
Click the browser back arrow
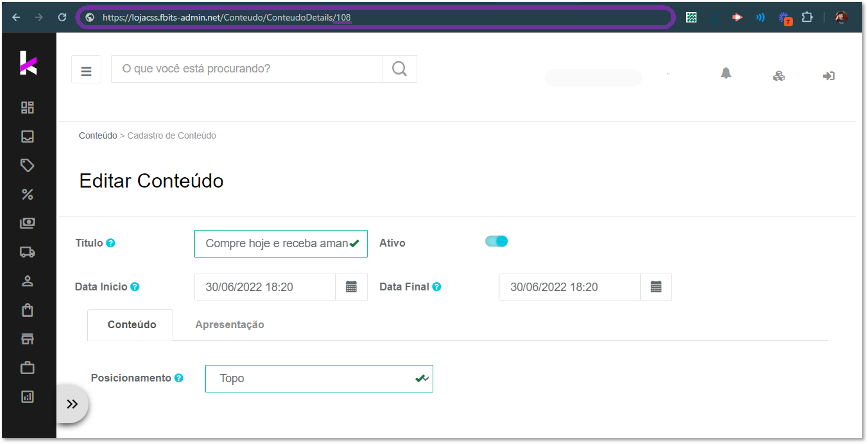pyautogui.click(x=16, y=17)
